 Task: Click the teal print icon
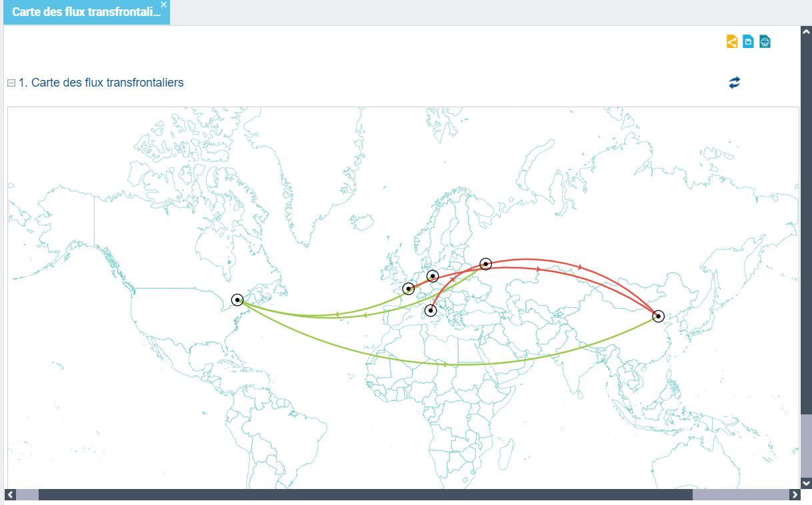point(765,41)
